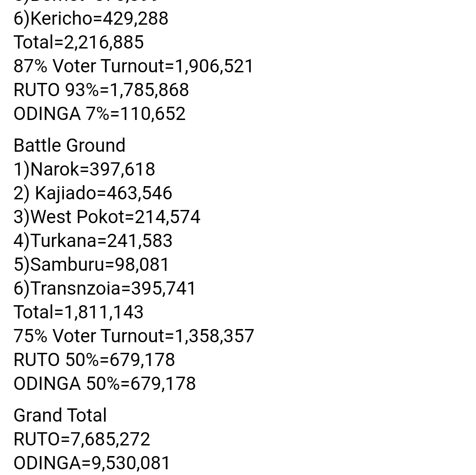Tap the ODINGA 7%=110,652 line
476x475 pixels.
pyautogui.click(x=99, y=114)
